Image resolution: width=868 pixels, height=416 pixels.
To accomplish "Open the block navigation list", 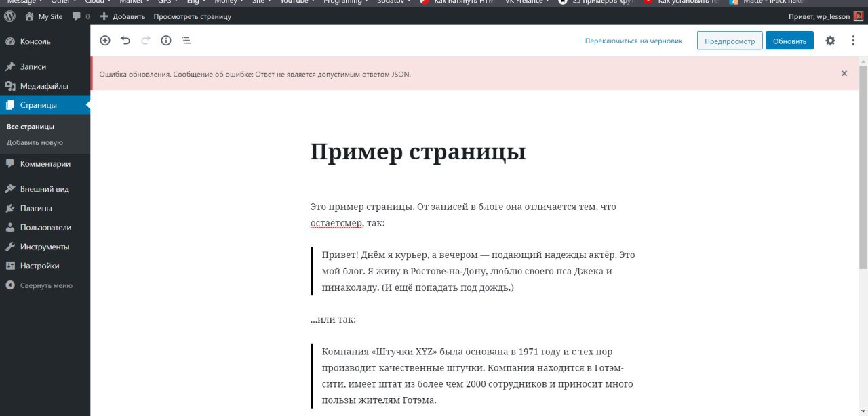I will tap(186, 41).
